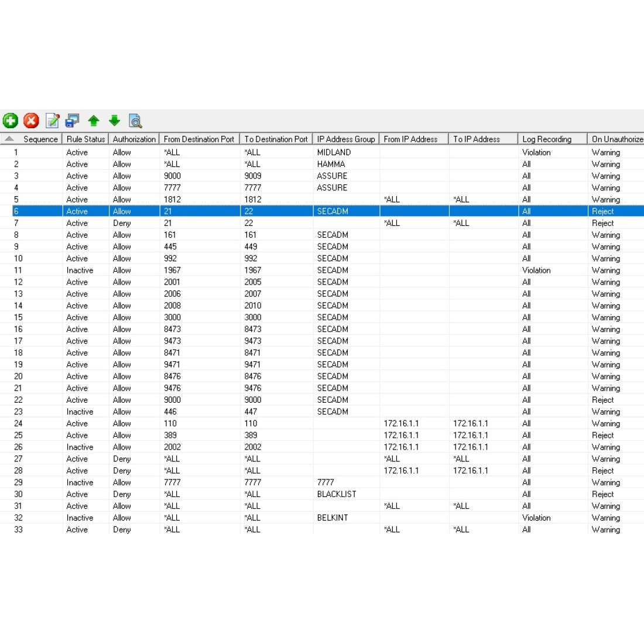
Task: Open the edit rule icon
Action: pyautogui.click(x=52, y=121)
